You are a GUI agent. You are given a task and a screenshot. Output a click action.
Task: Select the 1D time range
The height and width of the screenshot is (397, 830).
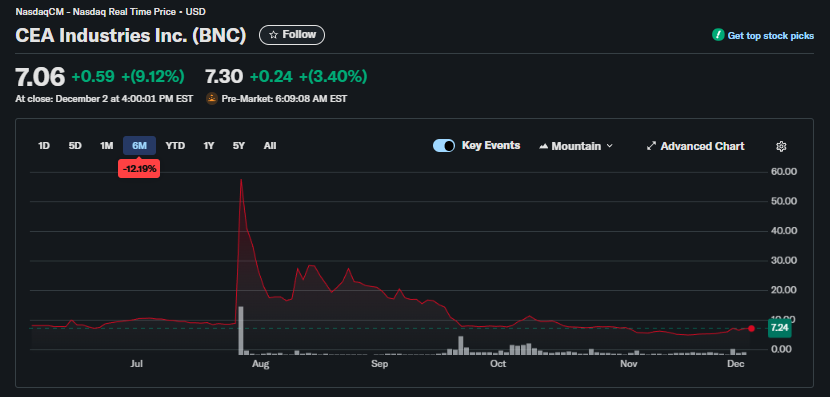(x=44, y=146)
